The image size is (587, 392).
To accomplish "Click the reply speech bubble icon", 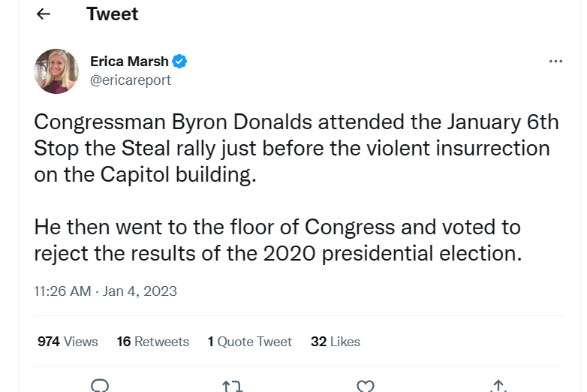I will (100, 386).
